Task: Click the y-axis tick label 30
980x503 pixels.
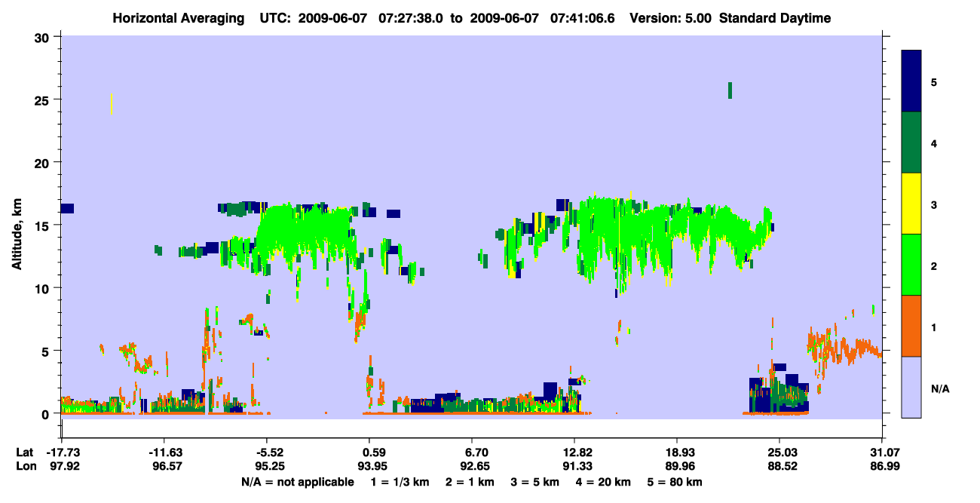Action: 44,37
